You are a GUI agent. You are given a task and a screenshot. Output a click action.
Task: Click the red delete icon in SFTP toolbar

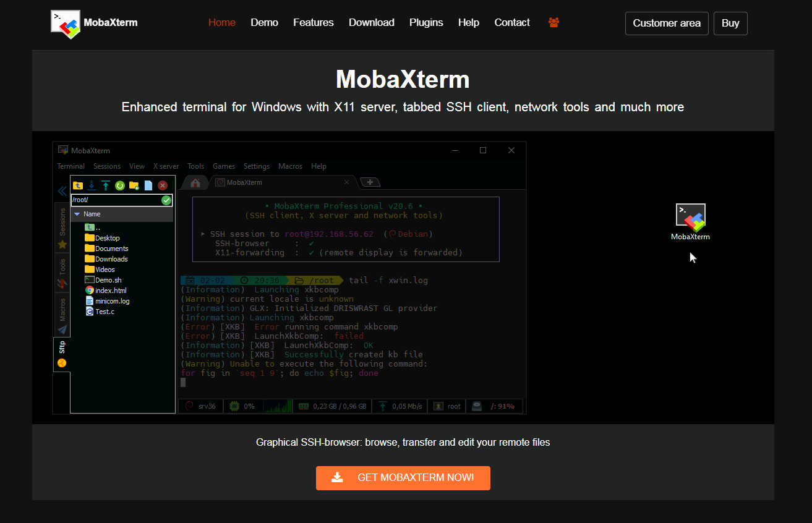(163, 185)
